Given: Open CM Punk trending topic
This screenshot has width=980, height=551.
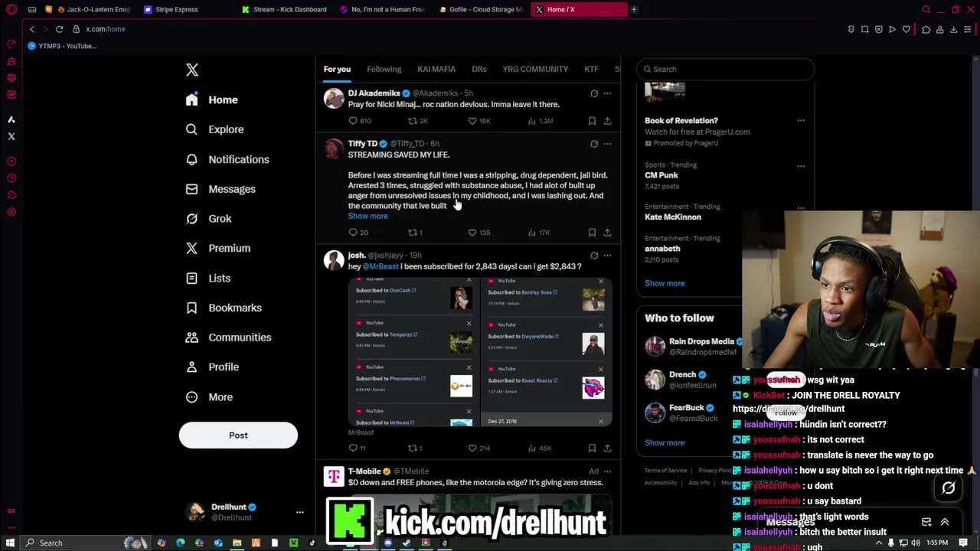Looking at the screenshot, I should (661, 175).
